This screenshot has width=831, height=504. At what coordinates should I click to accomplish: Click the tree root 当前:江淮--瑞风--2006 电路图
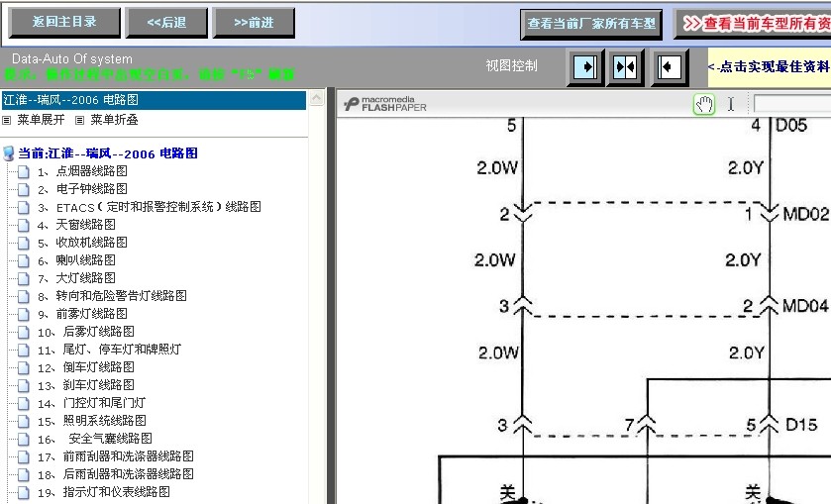(108, 153)
